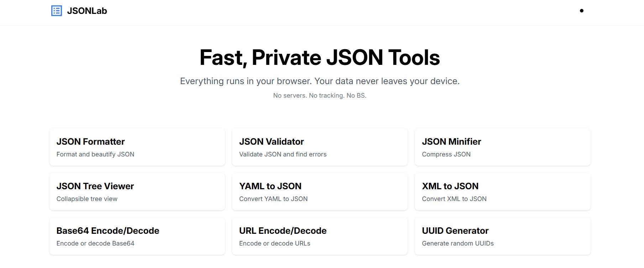Viewport: 644px width, 268px height.
Task: Click 'Convert XML to JSON' description
Action: pyautogui.click(x=454, y=199)
